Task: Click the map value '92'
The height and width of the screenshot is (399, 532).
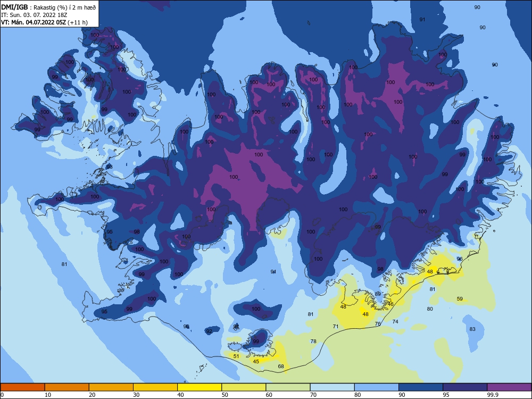Action: pos(209,331)
